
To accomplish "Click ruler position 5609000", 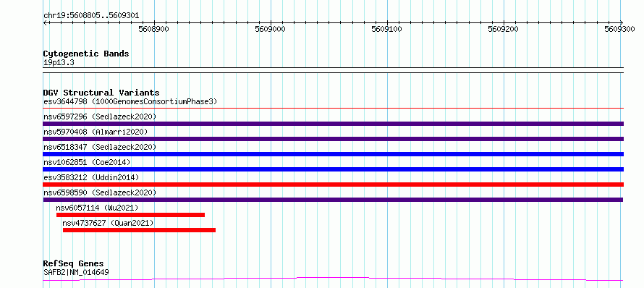I will (270, 29).
